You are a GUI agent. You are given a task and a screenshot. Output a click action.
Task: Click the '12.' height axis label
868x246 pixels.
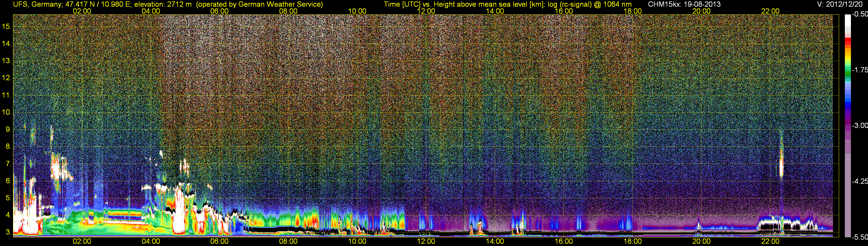pyautogui.click(x=7, y=78)
